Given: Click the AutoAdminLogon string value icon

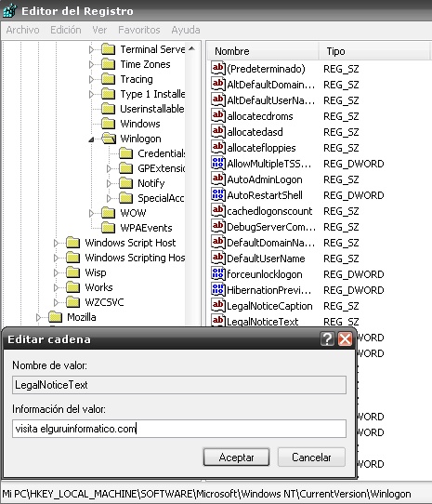Looking at the screenshot, I should tap(217, 179).
